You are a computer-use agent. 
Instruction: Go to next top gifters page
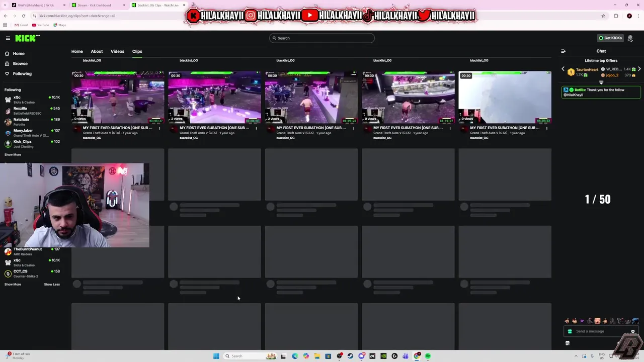pyautogui.click(x=639, y=69)
